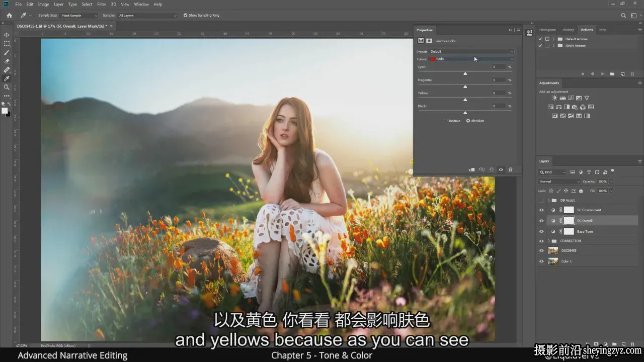Expand the Alex's Actions set
The width and height of the screenshot is (644, 362).
point(553,46)
